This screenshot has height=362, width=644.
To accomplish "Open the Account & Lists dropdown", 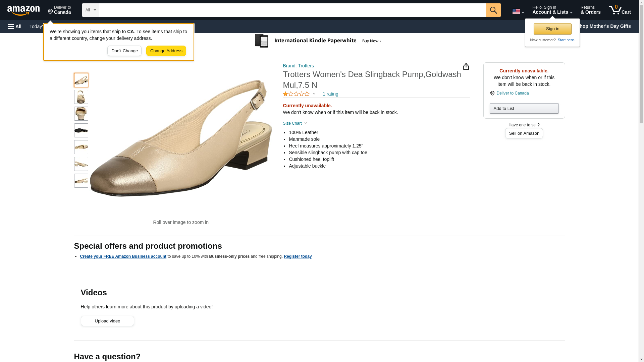I will pos(552,10).
